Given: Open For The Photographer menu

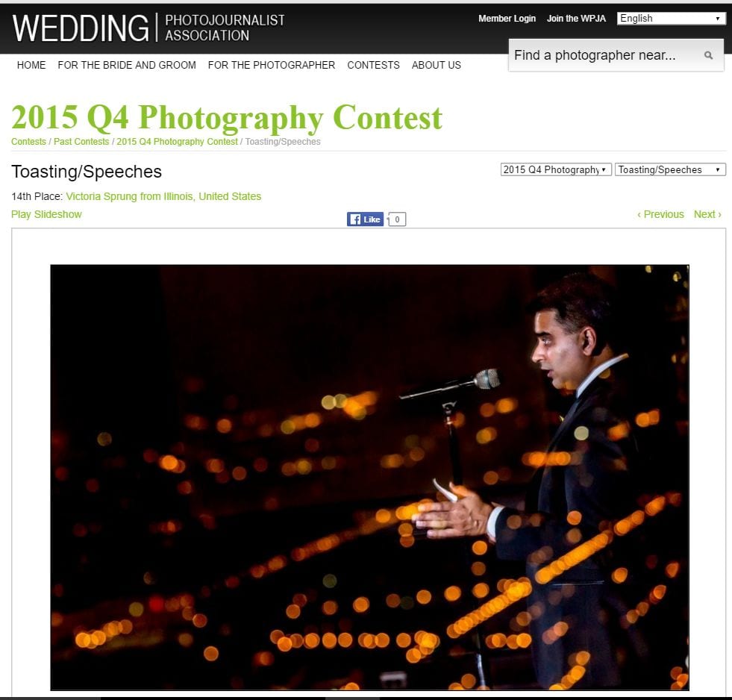Looking at the screenshot, I should (x=272, y=65).
